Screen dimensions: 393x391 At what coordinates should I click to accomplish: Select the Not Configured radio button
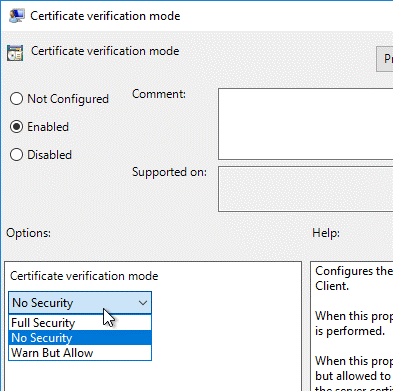click(x=16, y=99)
